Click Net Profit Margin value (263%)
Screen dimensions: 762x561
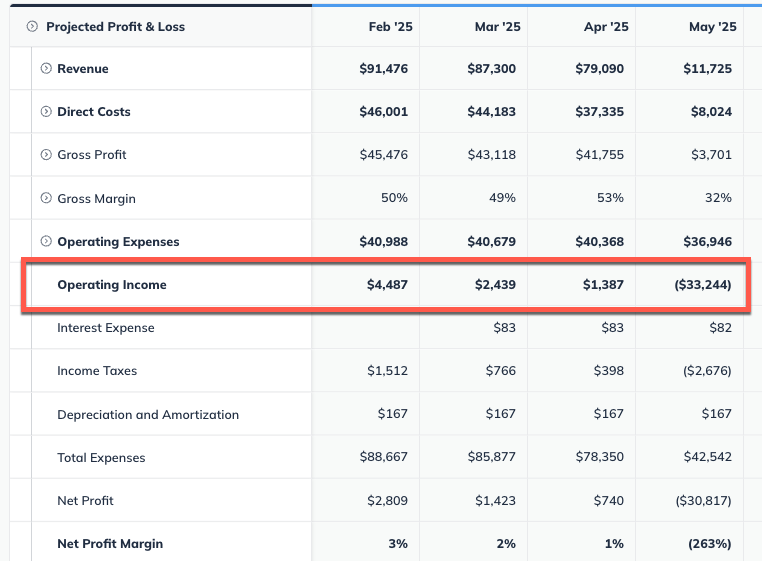coord(710,543)
